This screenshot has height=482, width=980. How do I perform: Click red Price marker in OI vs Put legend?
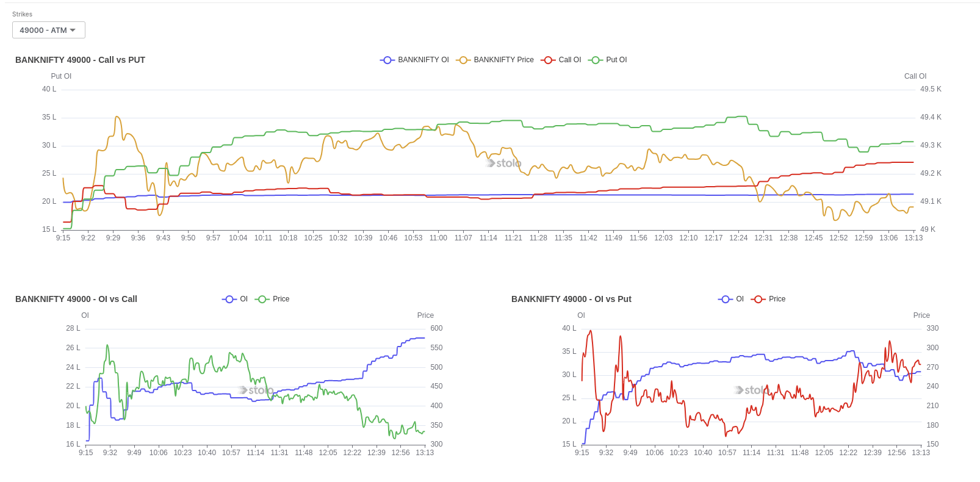coord(758,299)
